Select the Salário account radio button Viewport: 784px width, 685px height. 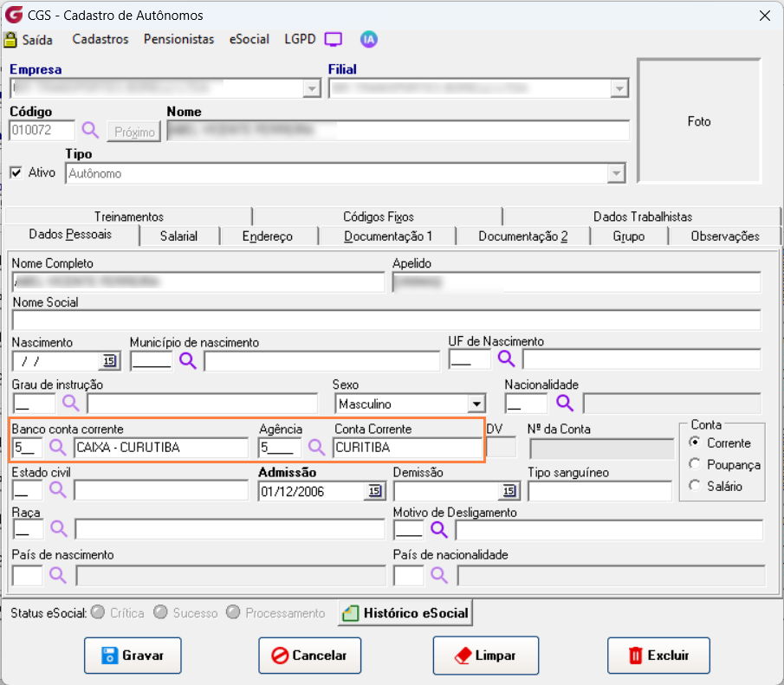695,486
